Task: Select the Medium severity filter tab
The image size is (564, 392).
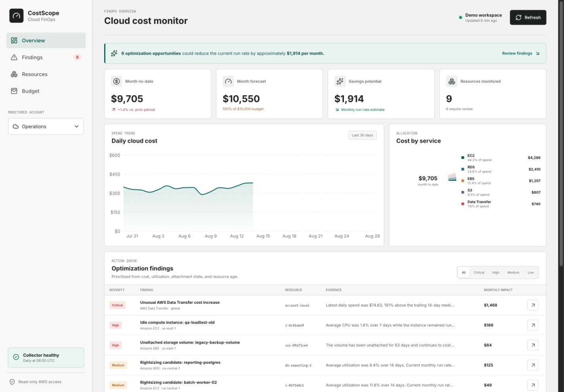Action: point(513,272)
